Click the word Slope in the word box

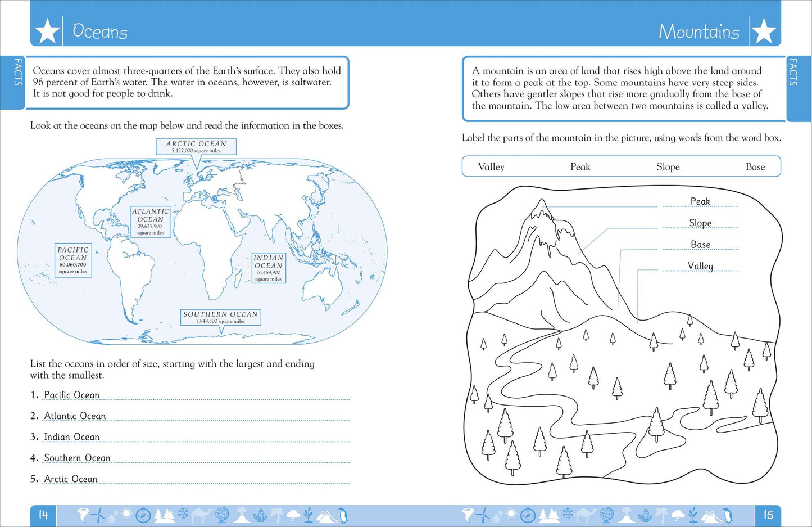pos(668,167)
